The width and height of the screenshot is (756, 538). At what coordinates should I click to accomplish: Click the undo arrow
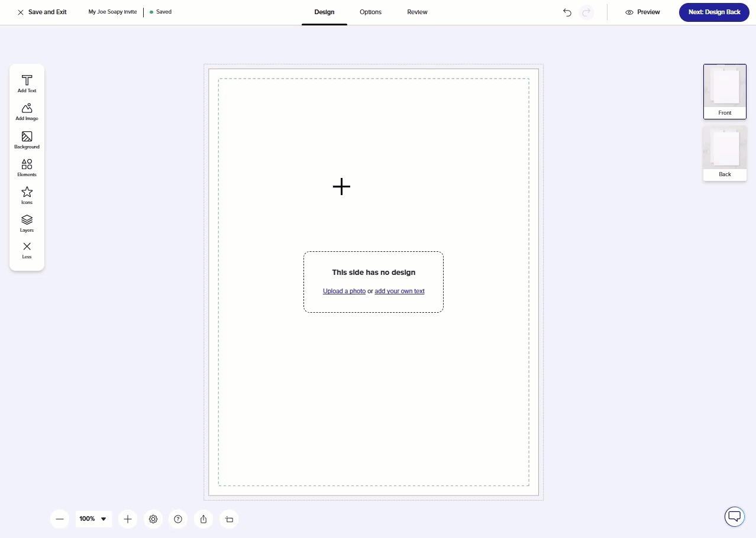[567, 12]
